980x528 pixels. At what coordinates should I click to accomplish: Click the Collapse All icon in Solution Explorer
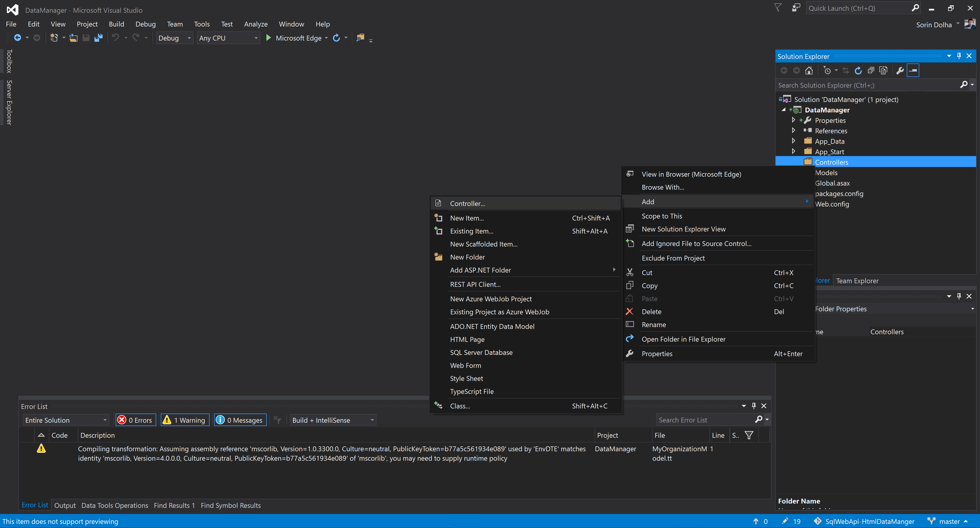(871, 71)
